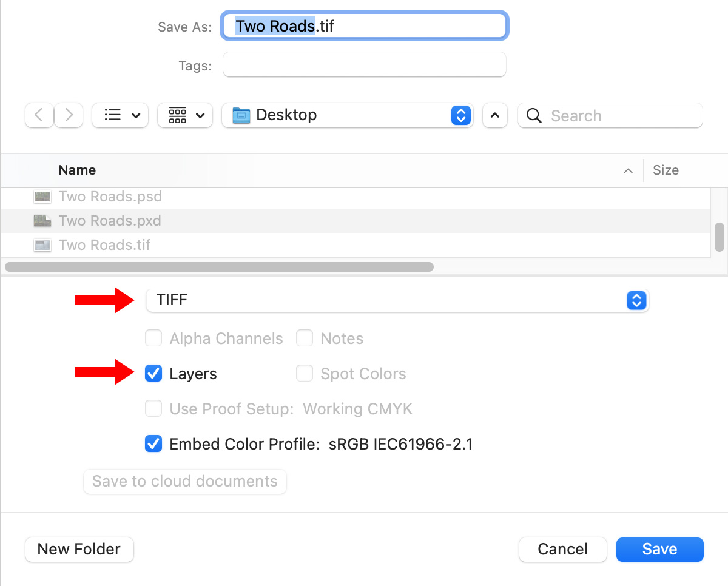This screenshot has width=728, height=586.
Task: Click the Name column sort arrow
Action: point(628,171)
